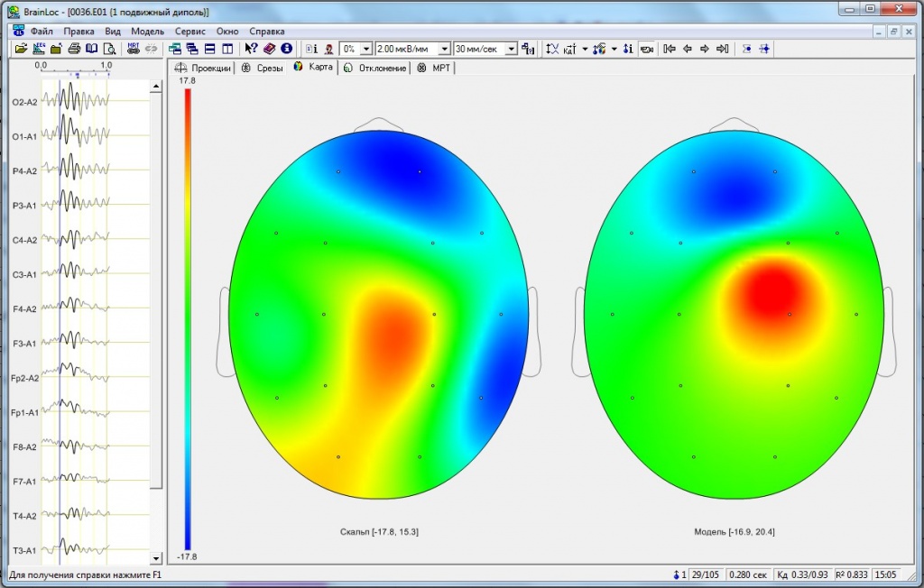This screenshot has width=924, height=588.
Task: Open the blue About info icon
Action: click(x=286, y=49)
